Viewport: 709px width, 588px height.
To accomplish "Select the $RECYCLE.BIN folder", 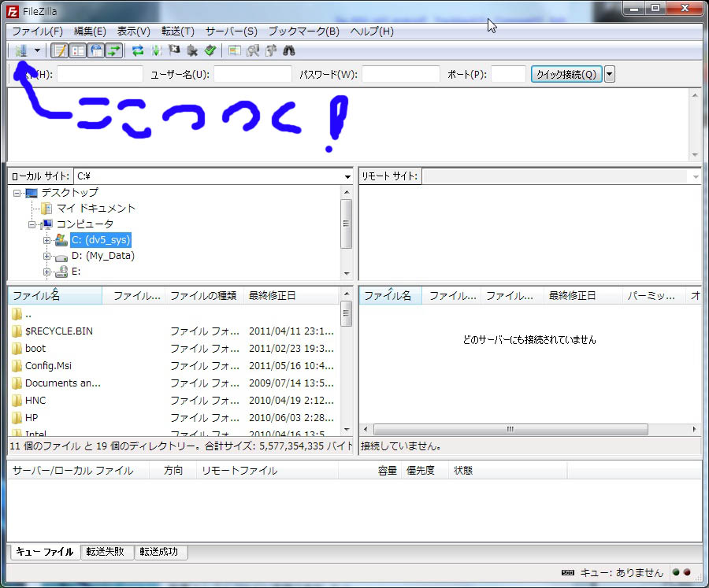I will point(59,331).
